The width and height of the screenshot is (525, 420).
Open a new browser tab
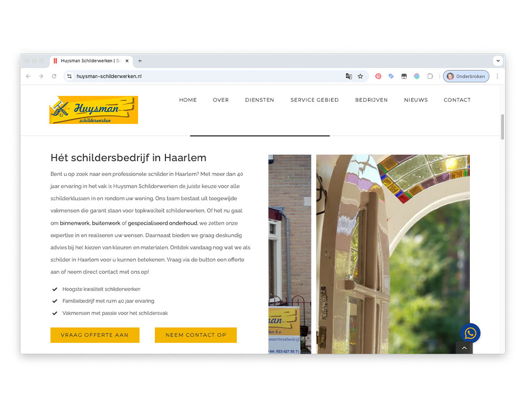click(140, 60)
